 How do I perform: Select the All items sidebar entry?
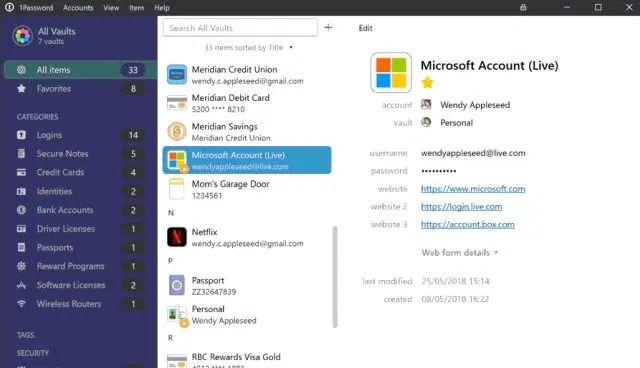pyautogui.click(x=80, y=70)
